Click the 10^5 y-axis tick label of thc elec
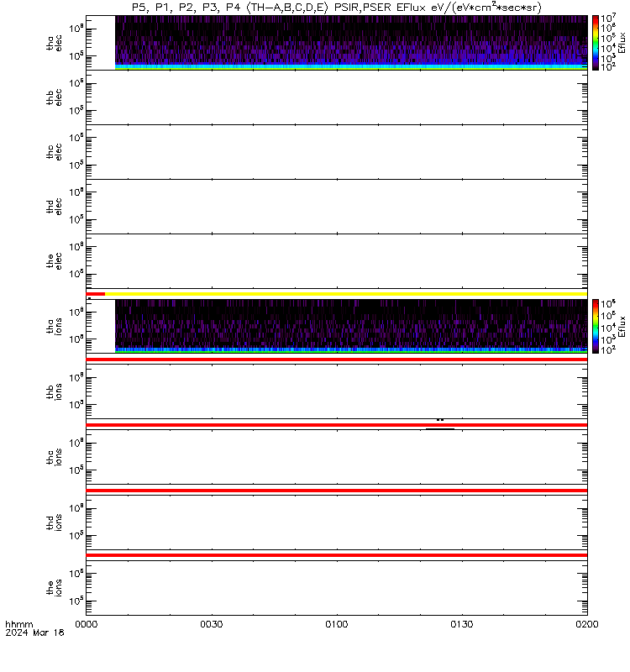 [76, 165]
